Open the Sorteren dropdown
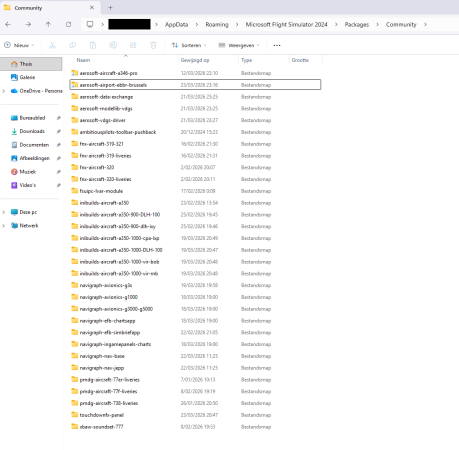Image resolution: width=459 pixels, height=450 pixels. coord(189,45)
